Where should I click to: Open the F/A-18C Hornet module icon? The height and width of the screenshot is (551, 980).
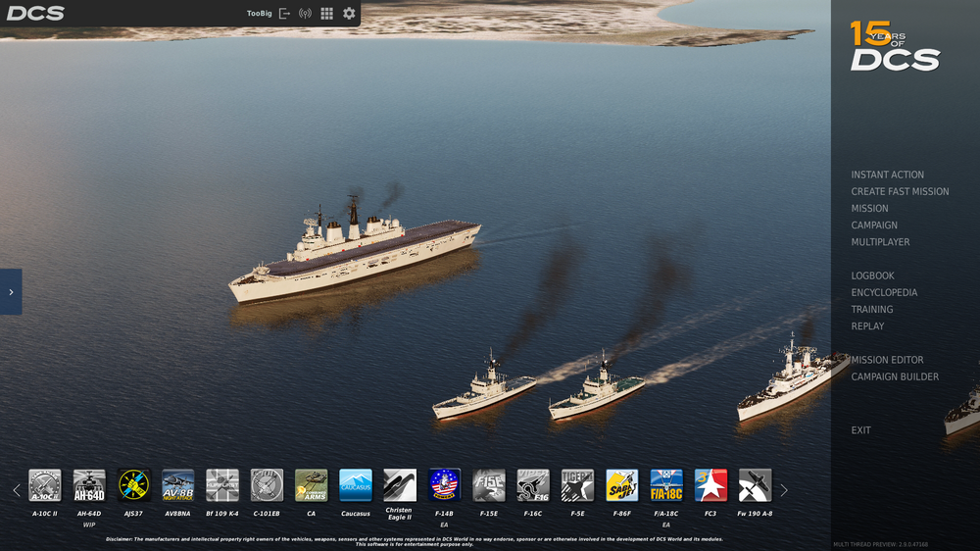(666, 485)
